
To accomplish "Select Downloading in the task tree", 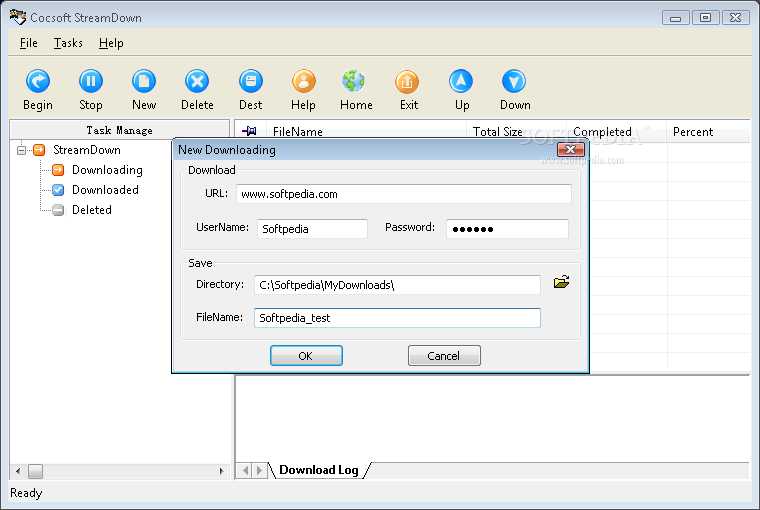I will (107, 170).
